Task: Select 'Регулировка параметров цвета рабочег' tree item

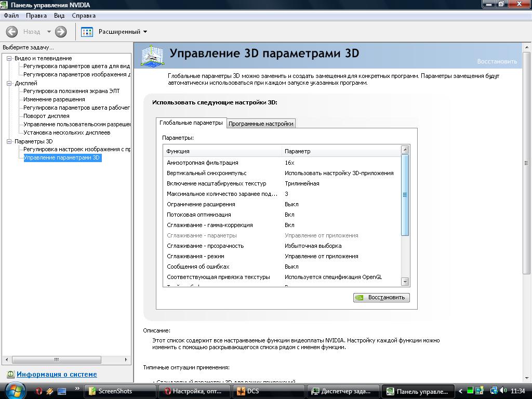Action: pyautogui.click(x=77, y=108)
